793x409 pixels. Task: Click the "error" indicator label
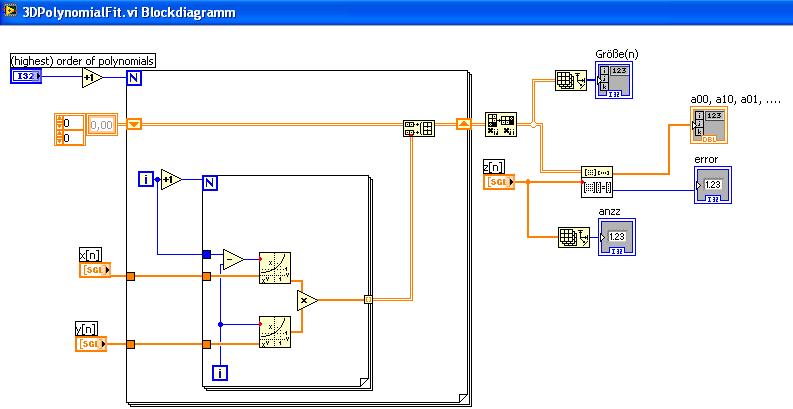click(706, 159)
